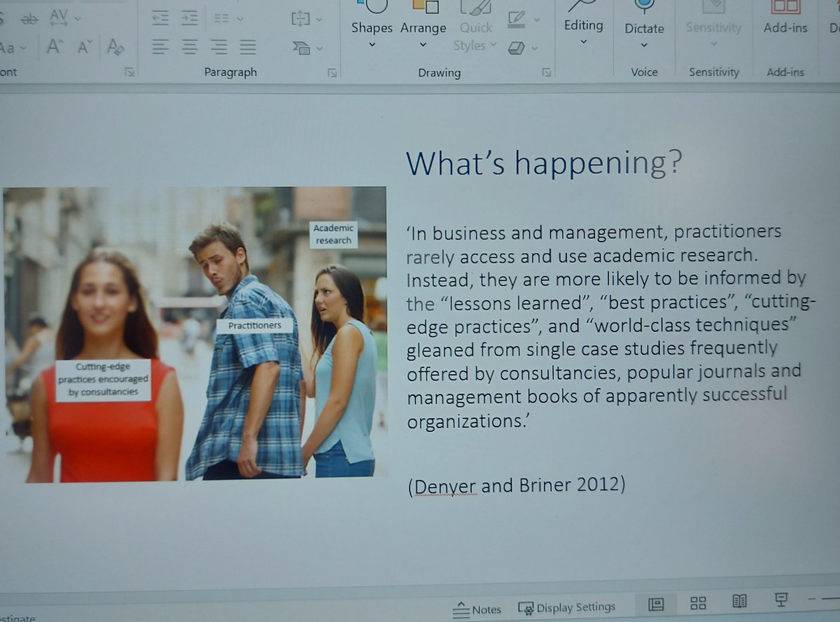Image resolution: width=840 pixels, height=622 pixels.
Task: Expand the Shape Effects arrow
Action: click(535, 48)
